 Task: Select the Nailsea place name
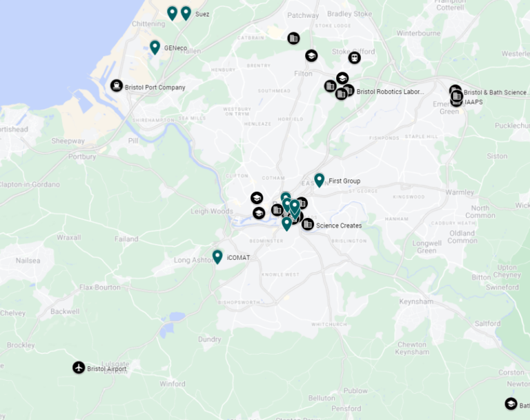[28, 261]
